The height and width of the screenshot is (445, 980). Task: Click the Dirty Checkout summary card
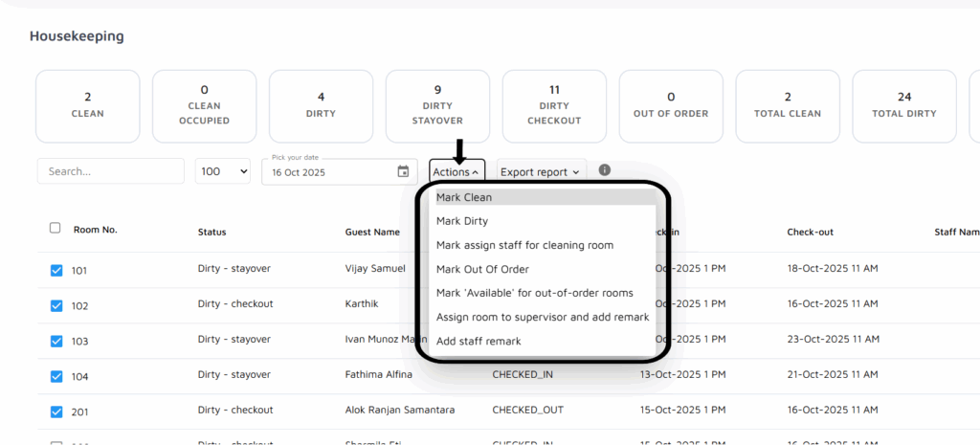[554, 105]
